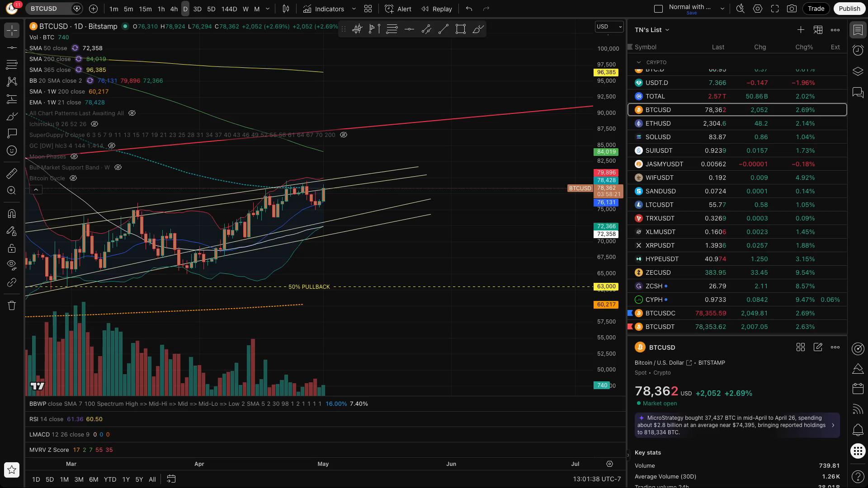Open the Trade panel button
The image size is (868, 488).
816,9
